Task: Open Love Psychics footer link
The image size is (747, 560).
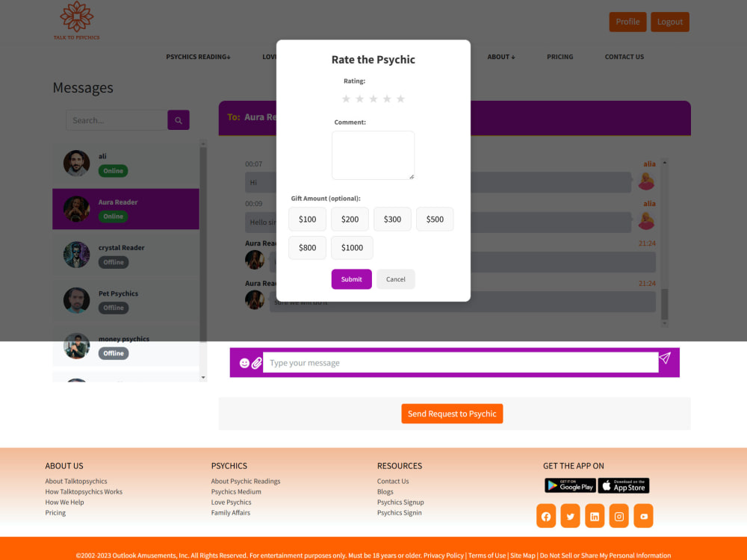Action: pyautogui.click(x=231, y=503)
